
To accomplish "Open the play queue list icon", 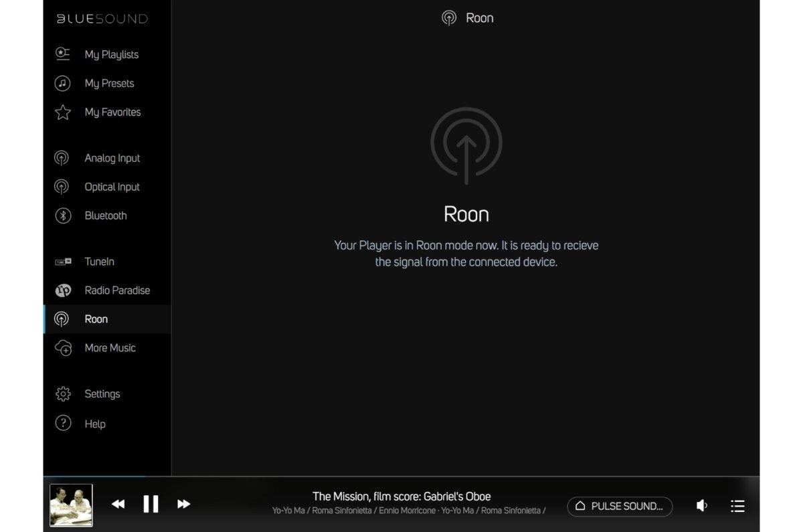I will click(737, 506).
